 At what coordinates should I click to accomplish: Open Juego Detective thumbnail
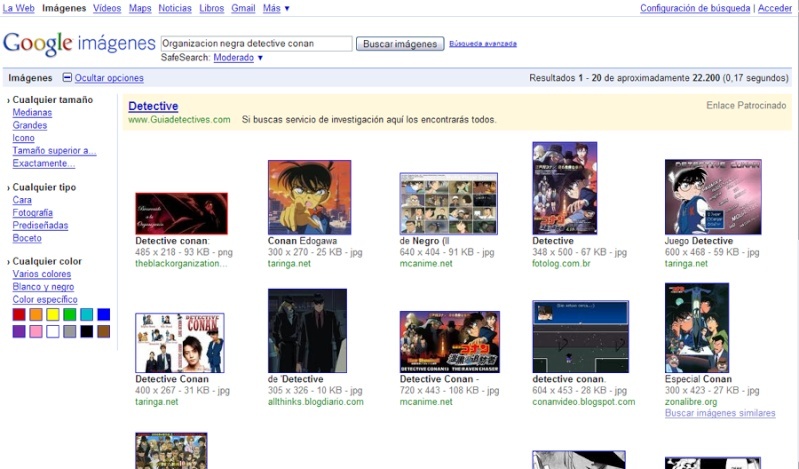pos(713,197)
